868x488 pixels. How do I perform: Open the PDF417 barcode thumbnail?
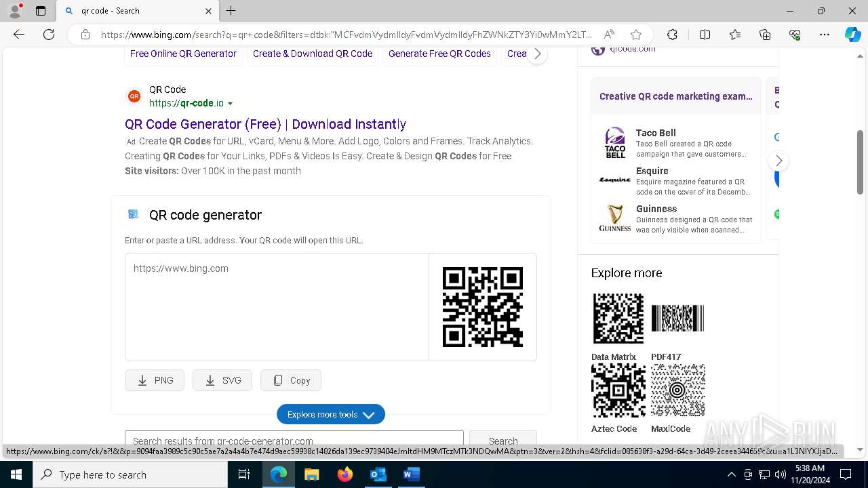click(678, 319)
